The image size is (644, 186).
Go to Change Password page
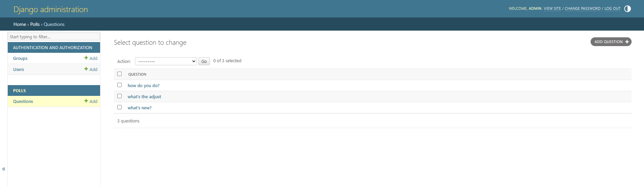[x=583, y=9]
